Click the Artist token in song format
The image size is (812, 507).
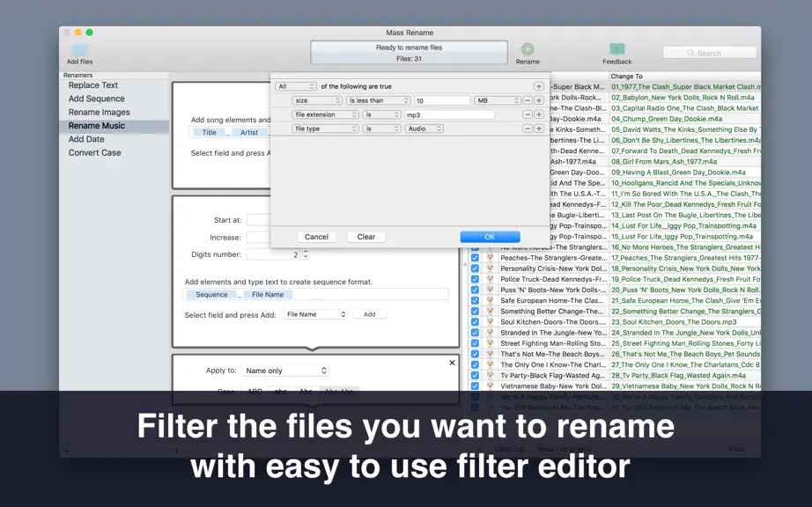249,132
